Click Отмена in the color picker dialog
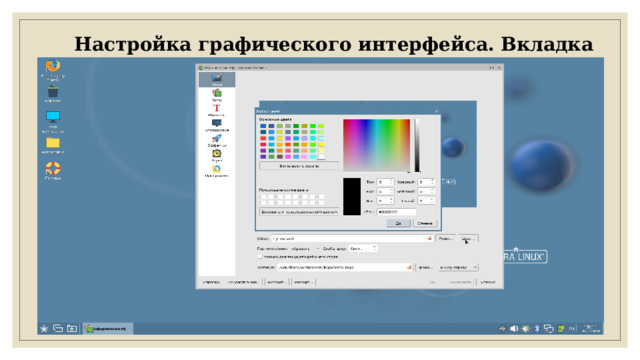The image size is (640, 360). pyautogui.click(x=425, y=223)
